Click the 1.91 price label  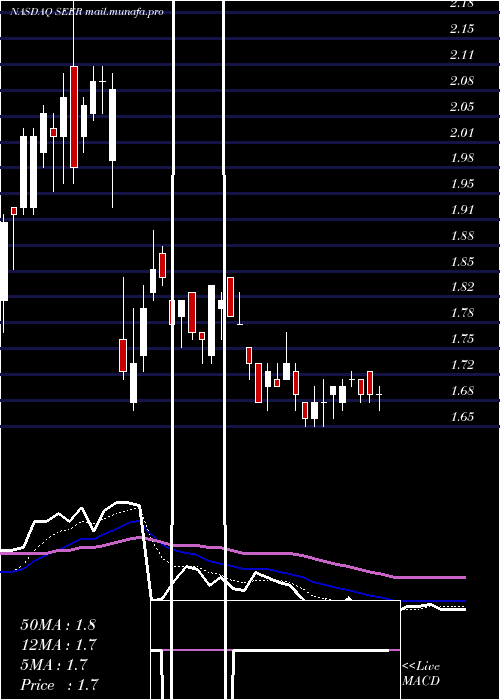(462, 210)
